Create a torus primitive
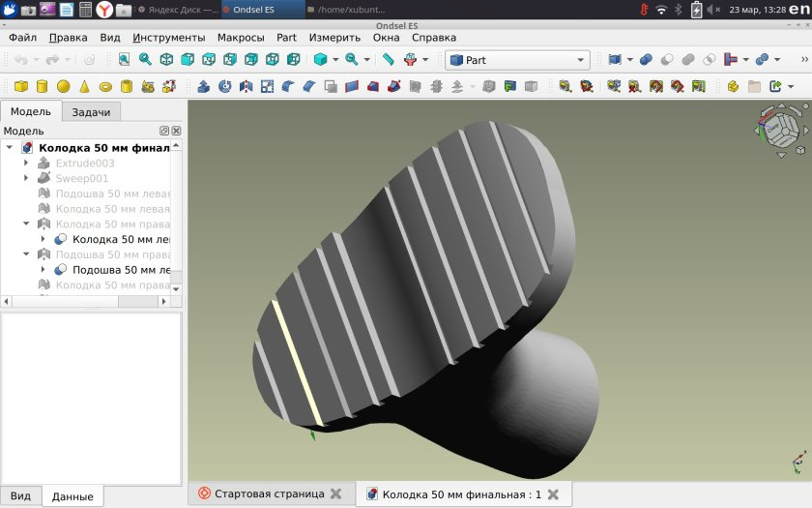Image resolution: width=812 pixels, height=508 pixels. [105, 86]
